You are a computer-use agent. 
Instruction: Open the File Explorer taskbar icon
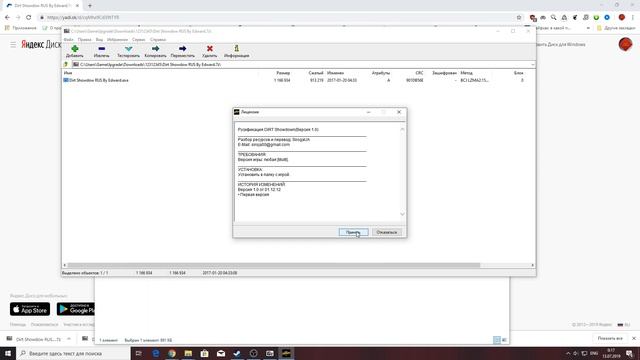(x=188, y=353)
